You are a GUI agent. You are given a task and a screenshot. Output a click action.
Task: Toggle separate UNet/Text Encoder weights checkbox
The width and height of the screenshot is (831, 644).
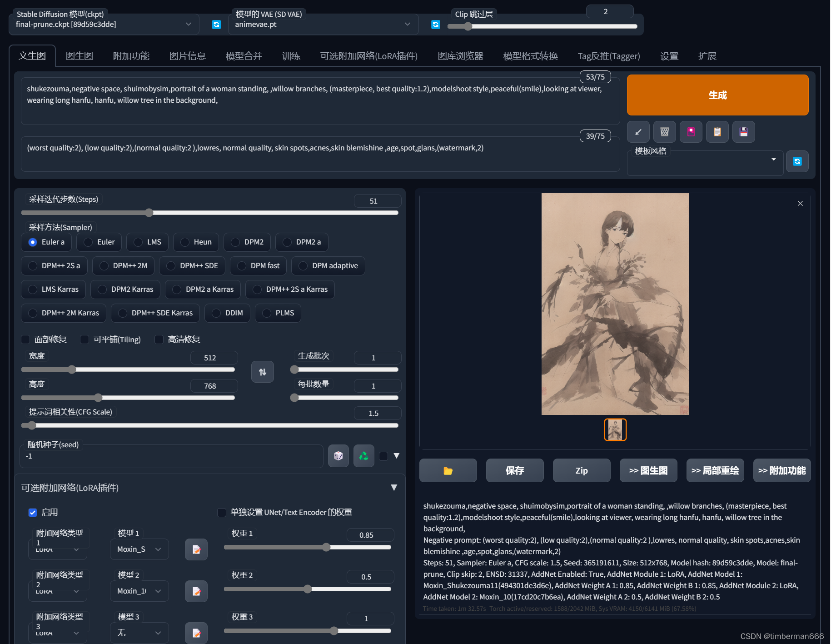[x=222, y=513]
